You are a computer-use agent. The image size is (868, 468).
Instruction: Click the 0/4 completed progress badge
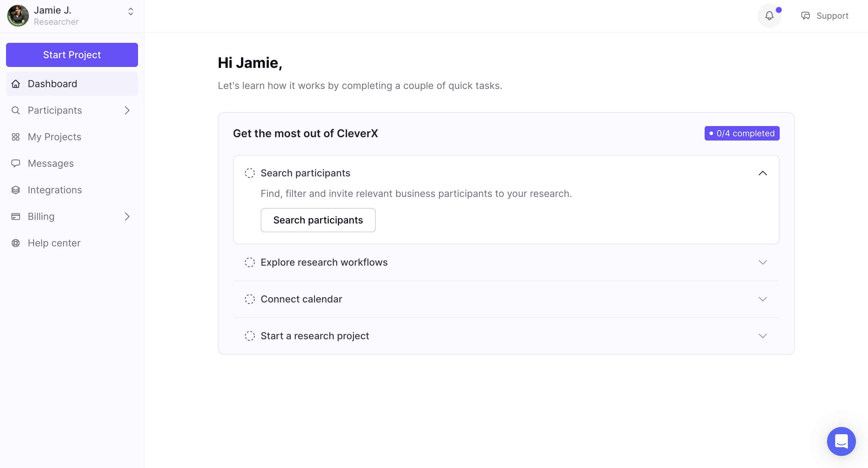click(742, 133)
